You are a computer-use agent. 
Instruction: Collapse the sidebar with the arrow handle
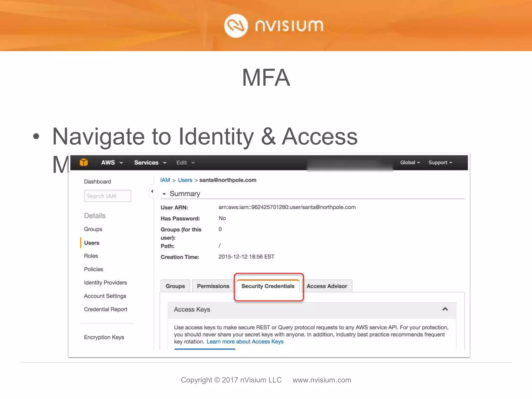[x=152, y=191]
